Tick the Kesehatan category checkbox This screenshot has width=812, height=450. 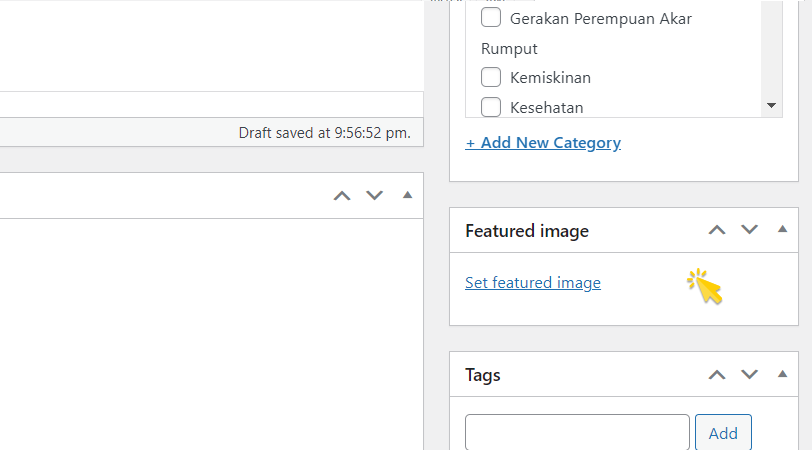[x=491, y=107]
